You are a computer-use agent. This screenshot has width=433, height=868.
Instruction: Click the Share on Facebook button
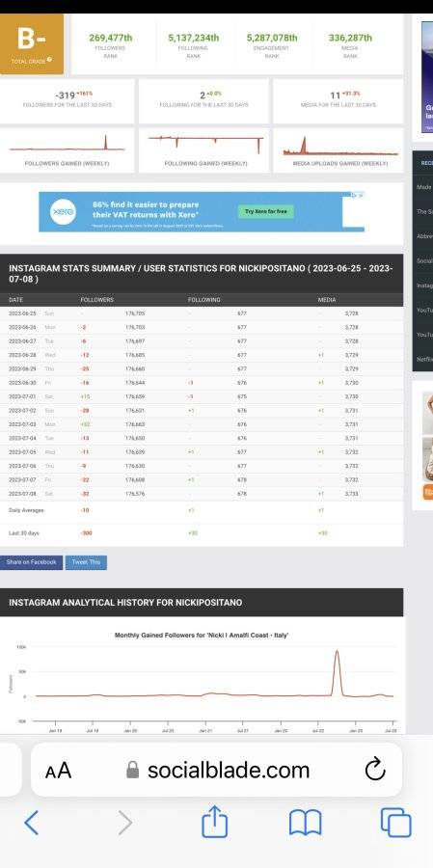(x=31, y=562)
